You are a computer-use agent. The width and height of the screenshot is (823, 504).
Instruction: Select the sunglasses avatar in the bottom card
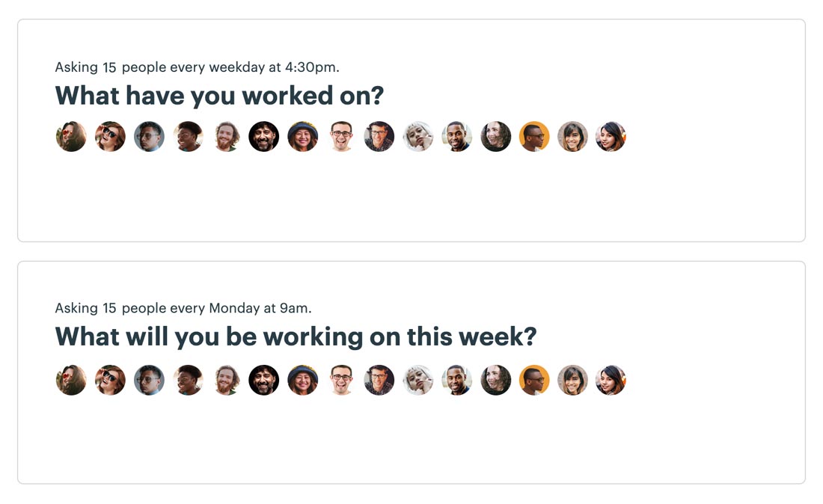click(x=110, y=380)
